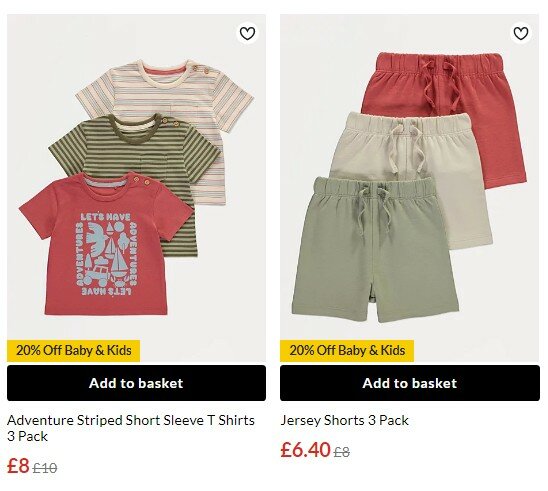Favourite the Adventure Striped T Shirts with heart icon
The height and width of the screenshot is (491, 548).
pyautogui.click(x=247, y=33)
